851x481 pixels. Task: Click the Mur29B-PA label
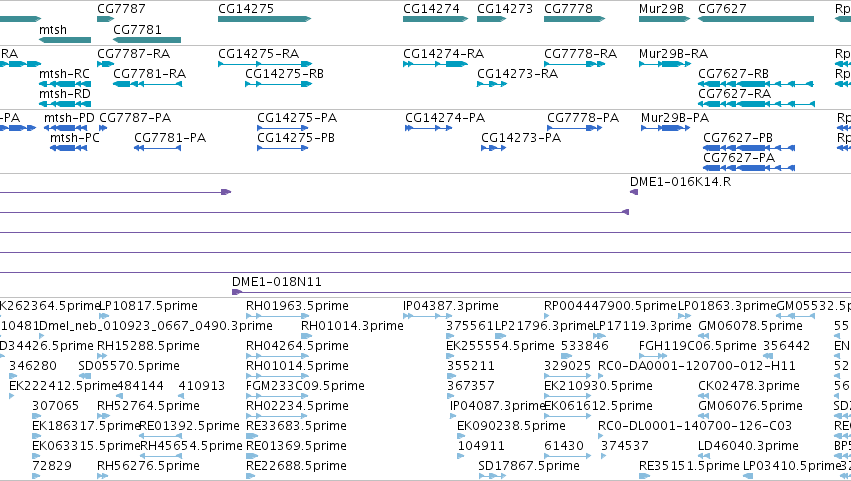tap(675, 118)
